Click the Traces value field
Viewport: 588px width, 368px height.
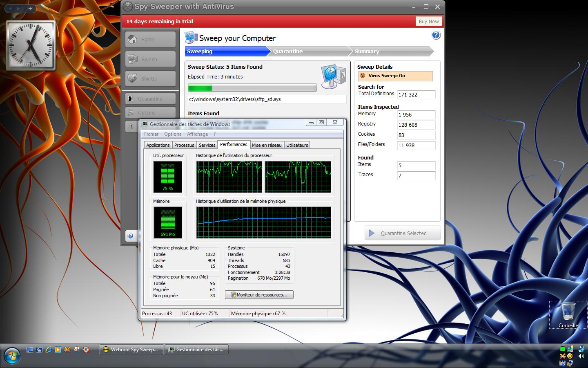(x=416, y=176)
